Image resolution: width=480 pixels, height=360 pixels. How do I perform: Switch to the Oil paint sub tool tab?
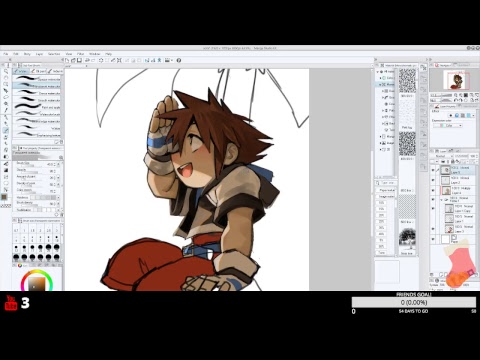tap(38, 71)
